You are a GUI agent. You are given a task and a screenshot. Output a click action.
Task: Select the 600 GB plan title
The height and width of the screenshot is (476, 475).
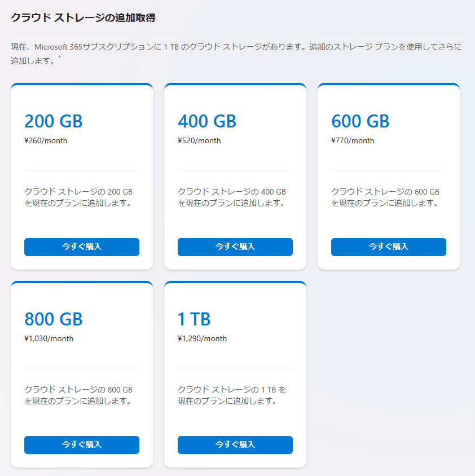[x=360, y=121]
